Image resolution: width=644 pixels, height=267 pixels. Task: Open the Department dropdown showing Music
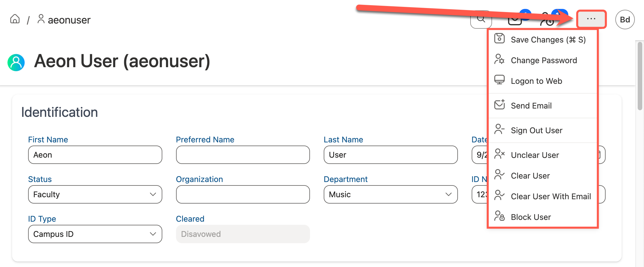(391, 194)
